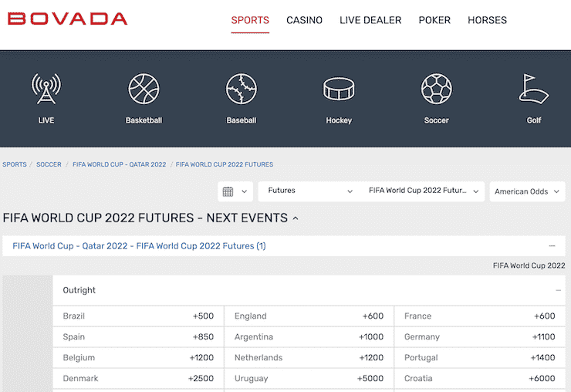Collapse the Next Events heading chevron

(x=296, y=218)
